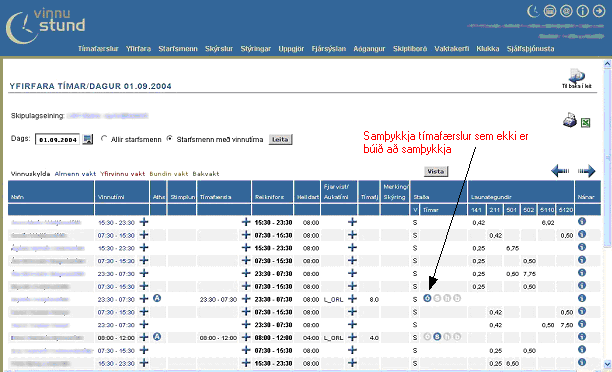This screenshot has height=372, width=612.
Task: Click the Dags date input field
Action: pos(57,139)
